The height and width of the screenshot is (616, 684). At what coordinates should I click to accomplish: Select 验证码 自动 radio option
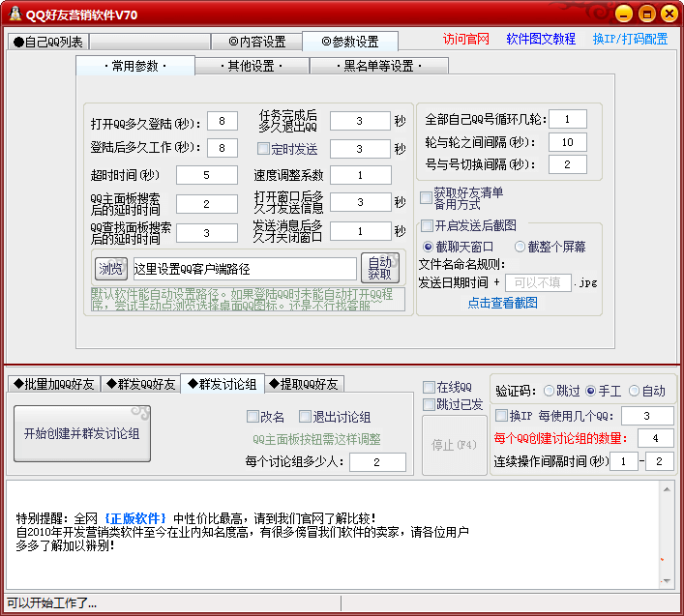[634, 391]
